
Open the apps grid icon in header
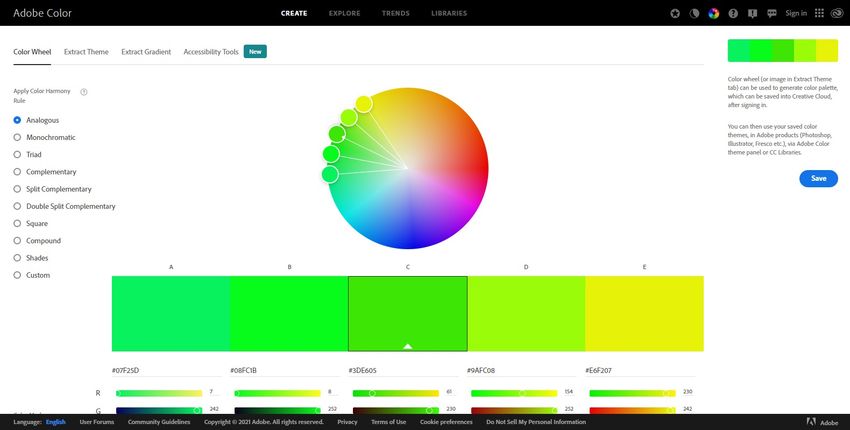coord(820,13)
